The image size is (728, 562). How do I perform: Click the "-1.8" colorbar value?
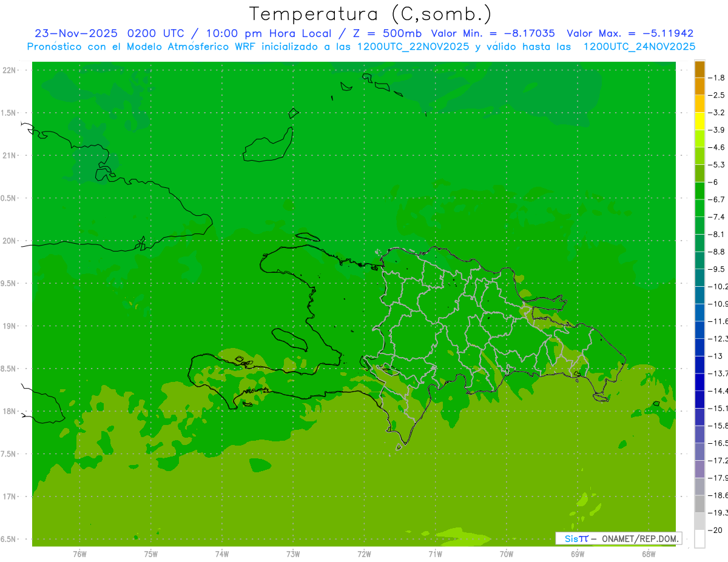tap(717, 78)
